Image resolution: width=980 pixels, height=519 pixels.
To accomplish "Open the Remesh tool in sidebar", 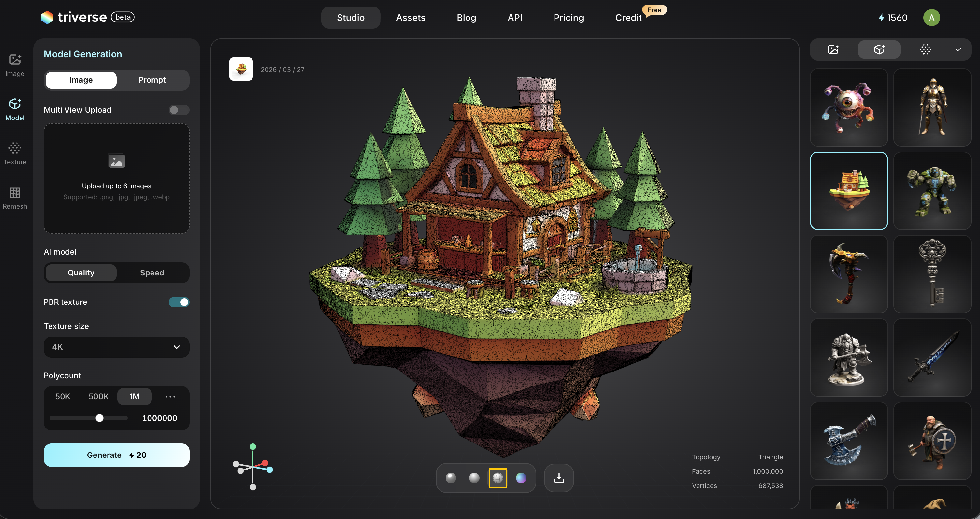I will 15,198.
